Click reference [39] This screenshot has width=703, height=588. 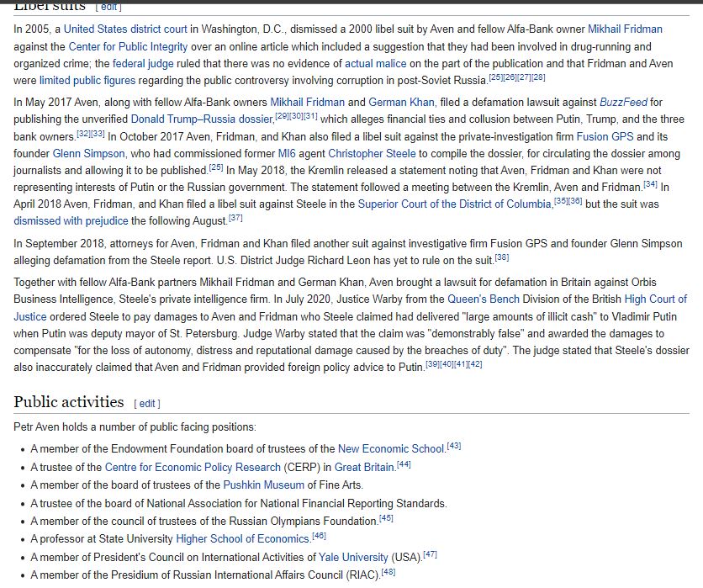pyautogui.click(x=432, y=364)
